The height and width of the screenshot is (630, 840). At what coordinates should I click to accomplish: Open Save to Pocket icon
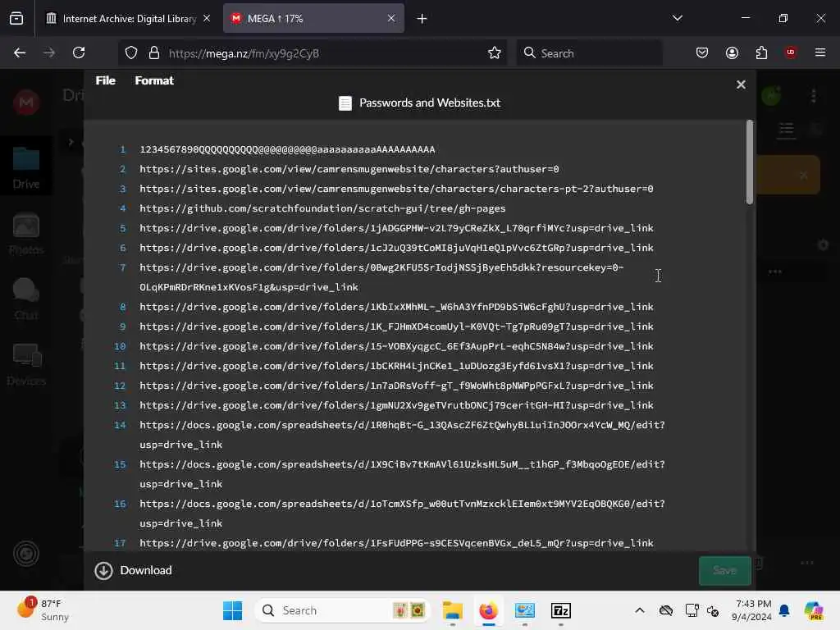click(x=702, y=53)
